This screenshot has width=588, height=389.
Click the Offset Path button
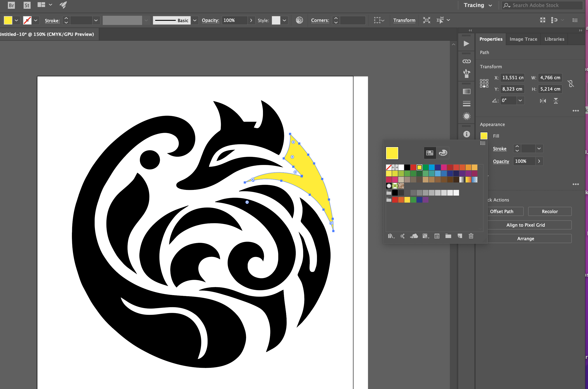point(501,211)
